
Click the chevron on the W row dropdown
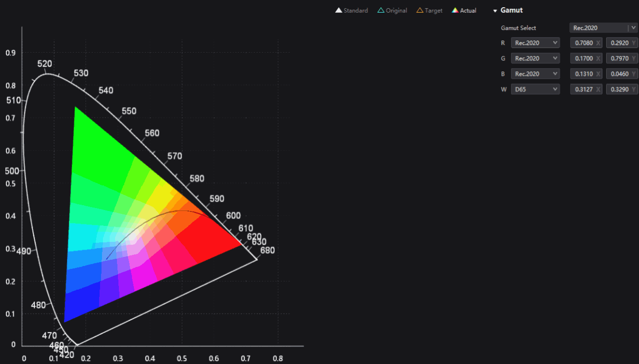click(x=554, y=89)
